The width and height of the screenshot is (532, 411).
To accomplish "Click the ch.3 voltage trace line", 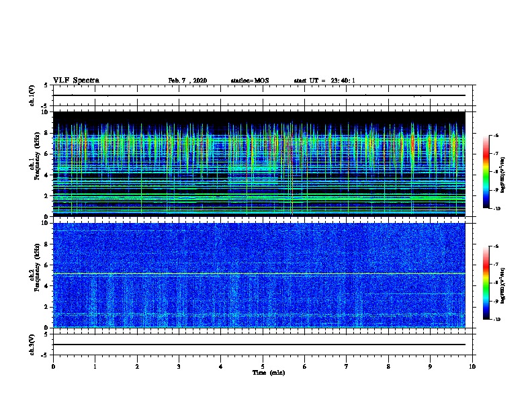I will click(x=259, y=345).
